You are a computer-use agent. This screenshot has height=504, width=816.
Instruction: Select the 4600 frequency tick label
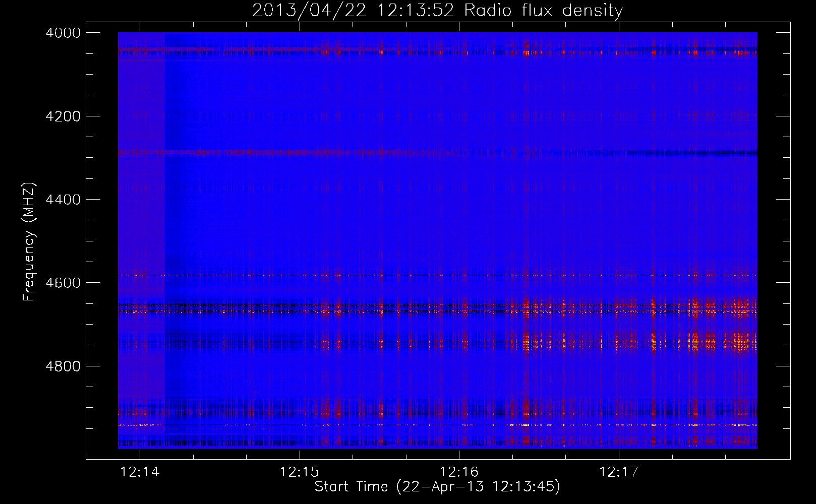click(63, 283)
